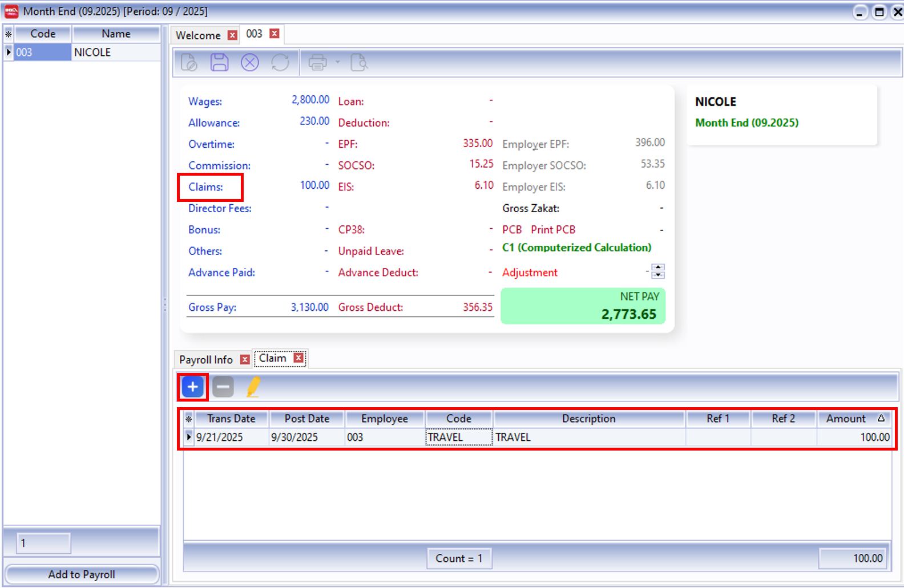
Task: Click the CP38 link
Action: (x=352, y=230)
